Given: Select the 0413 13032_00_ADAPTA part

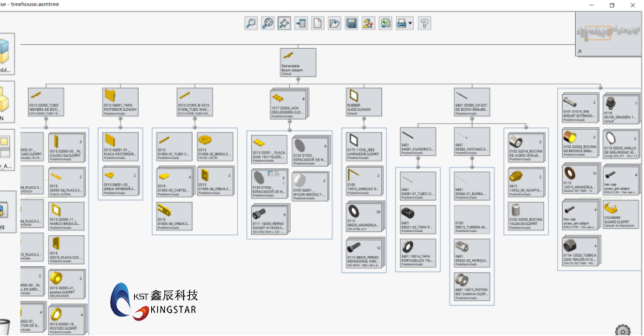Looking at the screenshot, I should click(x=525, y=182).
